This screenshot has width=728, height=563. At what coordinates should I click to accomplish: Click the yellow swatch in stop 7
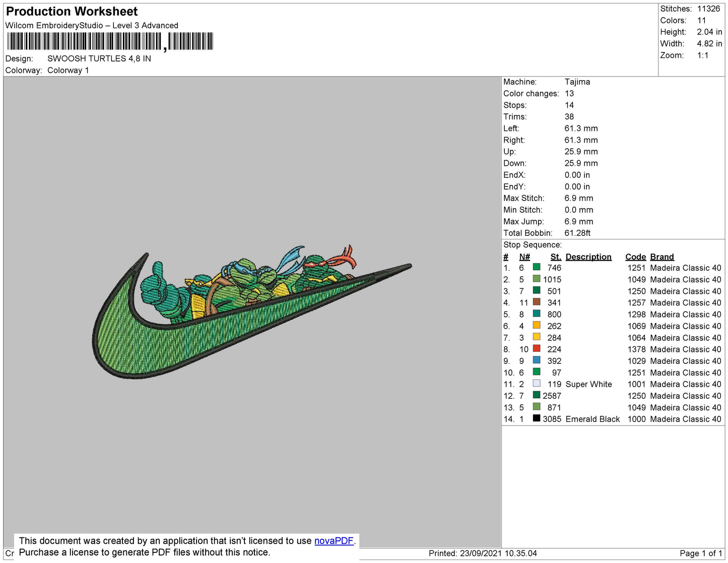tap(537, 337)
